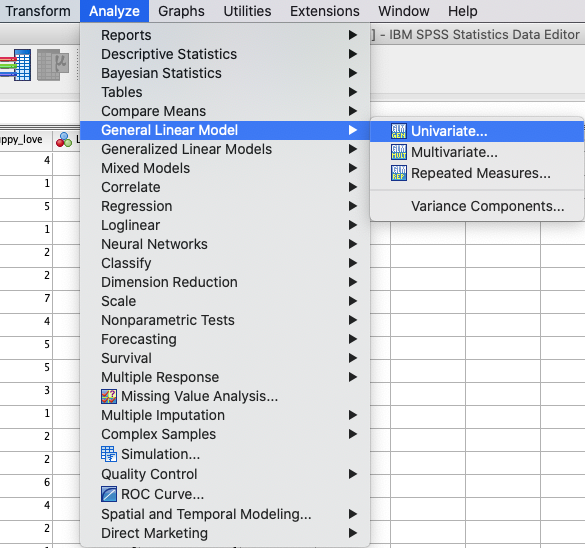Click the ROC Curve icon

(x=109, y=494)
